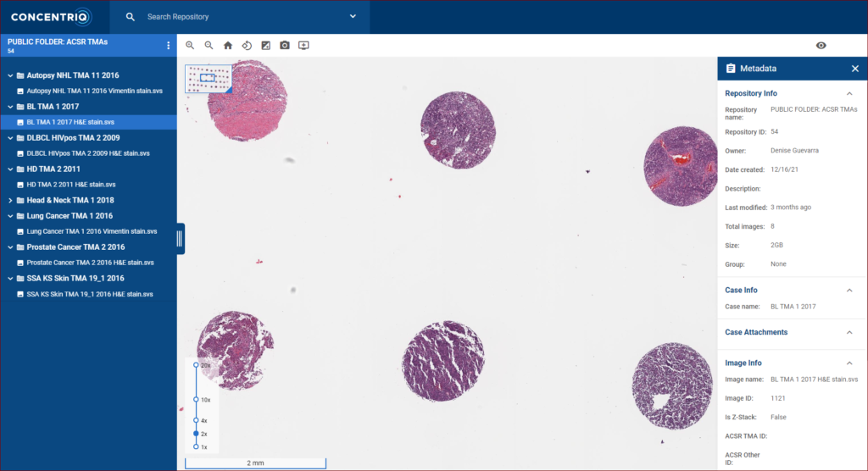
Task: Click the Lung Cancer TMA 1 2016 folder icon
Action: [x=20, y=216]
